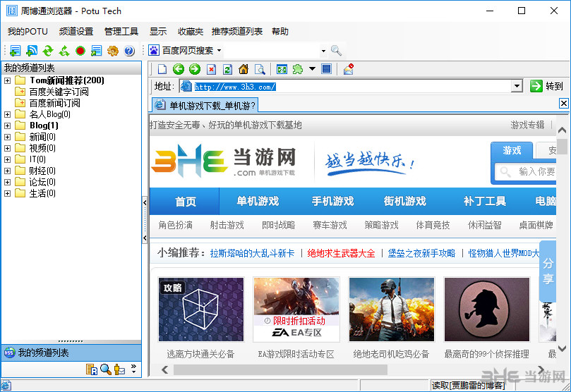Screen dimensions: 571x392
Task: Open the 收藏夹 menu
Action: (x=191, y=32)
